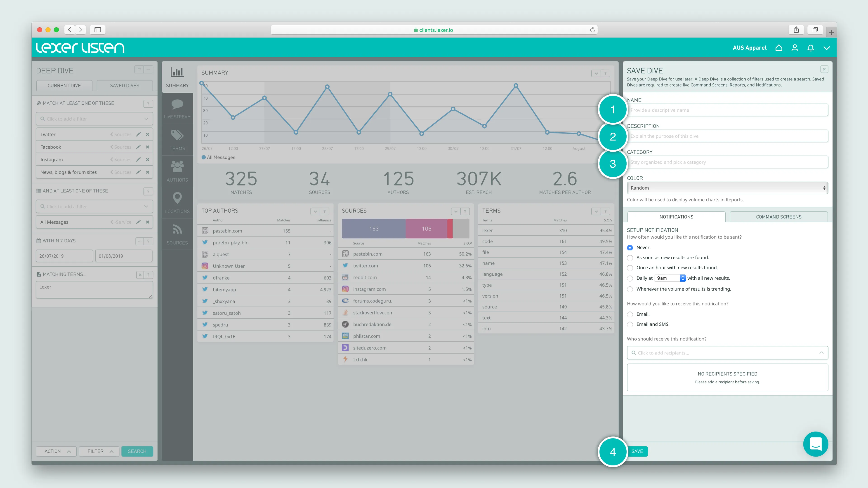Select 'Whenever the volume of results is trending'

click(x=630, y=289)
